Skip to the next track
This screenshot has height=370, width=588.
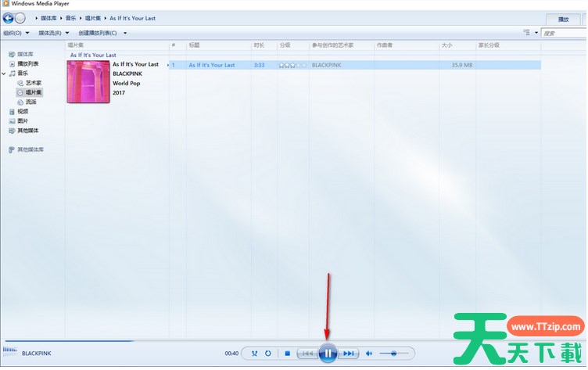point(349,354)
